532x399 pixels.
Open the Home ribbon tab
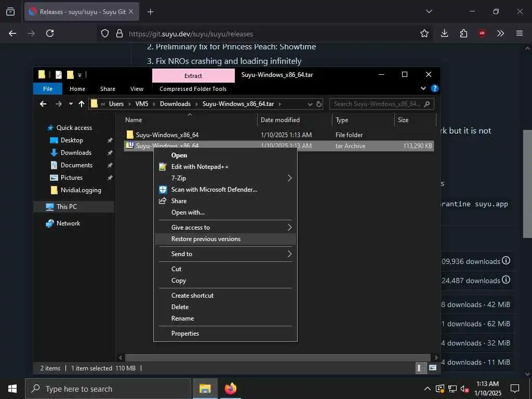(77, 89)
